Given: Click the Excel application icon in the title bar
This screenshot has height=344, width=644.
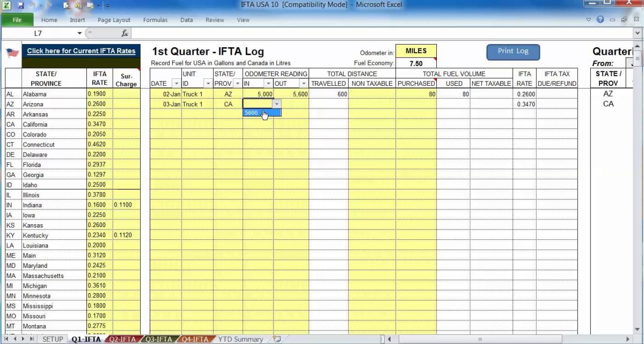Looking at the screenshot, I should pyautogui.click(x=6, y=5).
